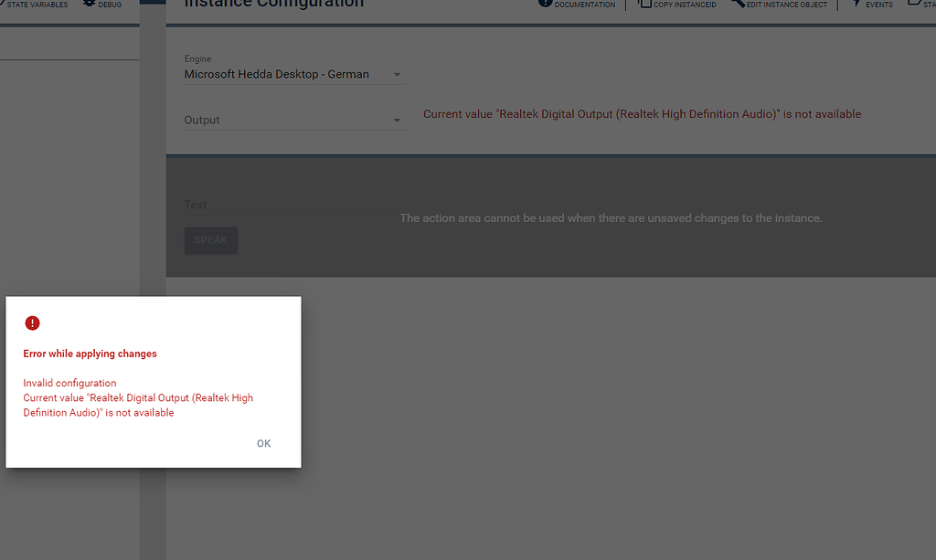This screenshot has height=560, width=936.
Task: Open Edit Instance Object from toolbar text
Action: click(787, 5)
